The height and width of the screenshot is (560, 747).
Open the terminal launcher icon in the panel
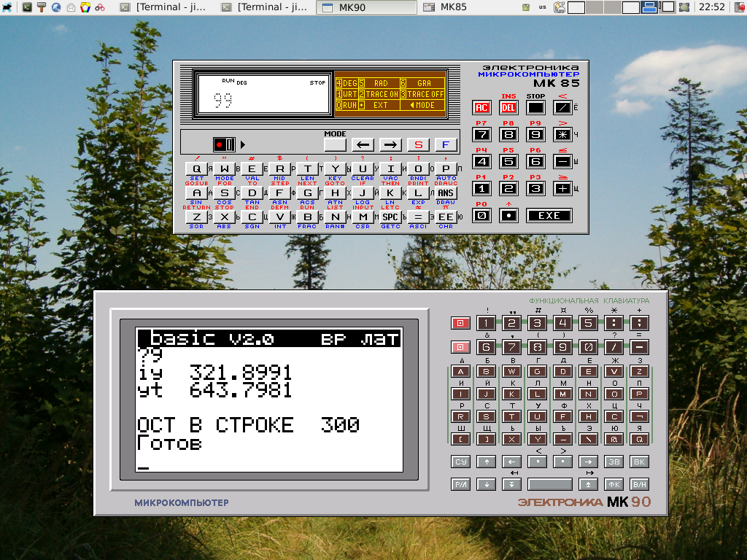pos(27,7)
